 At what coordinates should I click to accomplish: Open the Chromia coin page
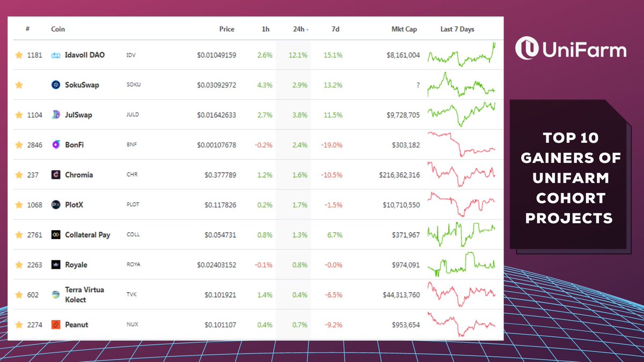[x=79, y=175]
